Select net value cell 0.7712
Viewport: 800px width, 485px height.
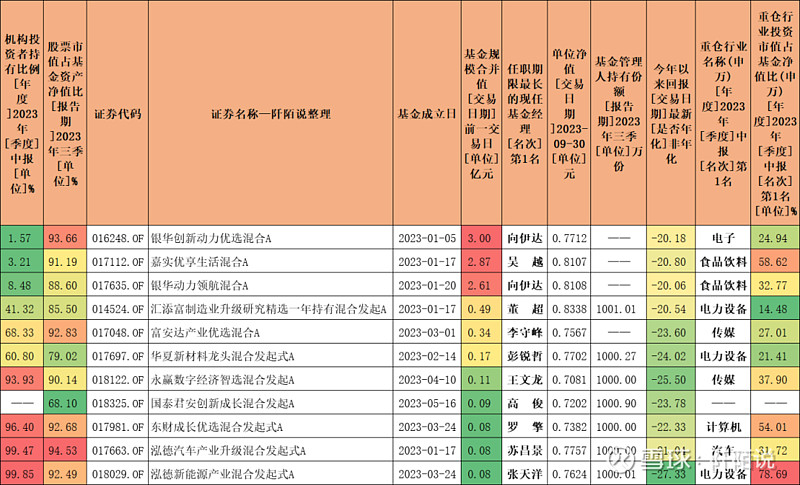point(569,238)
